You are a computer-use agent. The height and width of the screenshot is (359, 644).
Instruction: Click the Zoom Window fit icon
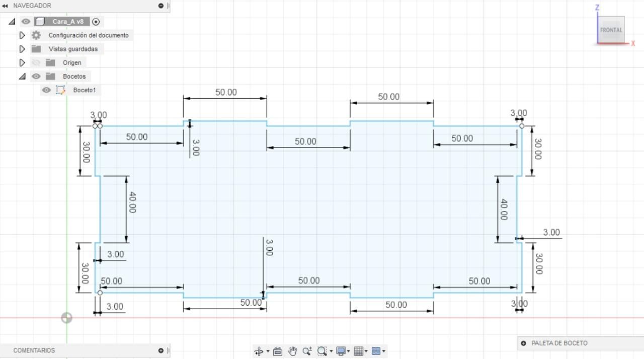pos(322,351)
